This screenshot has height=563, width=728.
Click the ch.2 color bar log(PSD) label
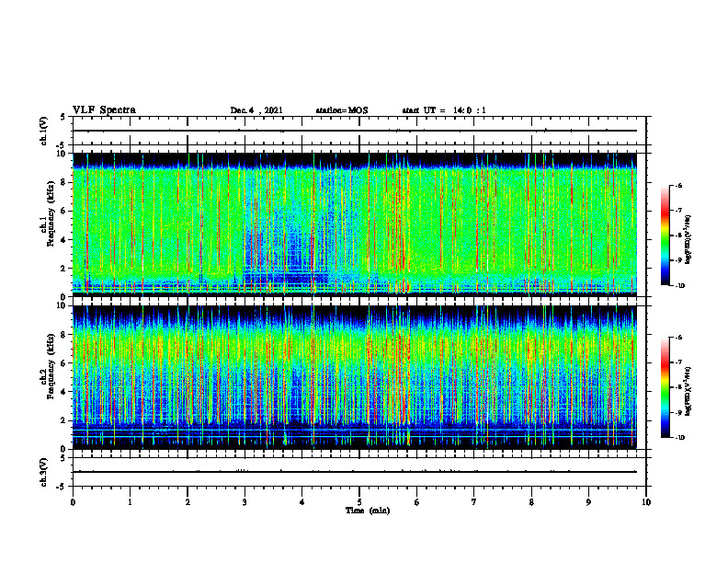688,391
